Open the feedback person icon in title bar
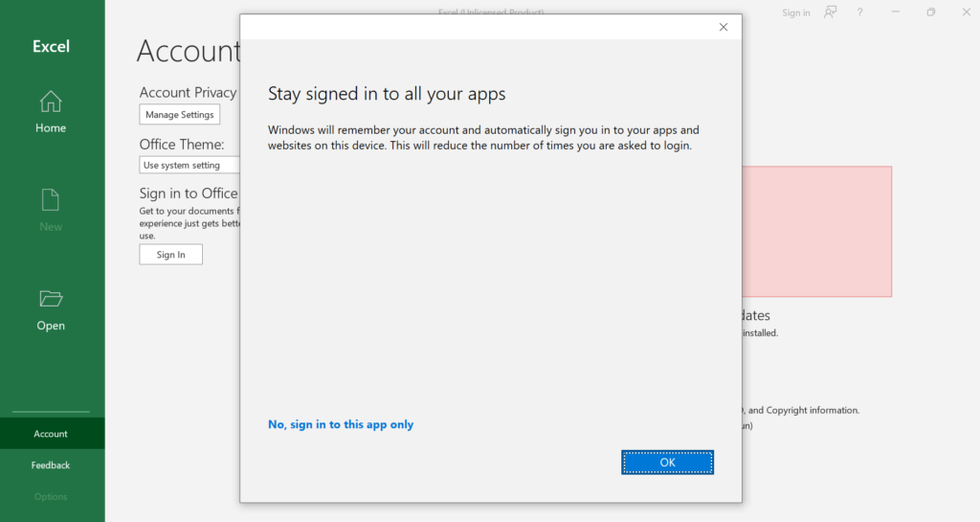The height and width of the screenshot is (522, 980). pyautogui.click(x=830, y=11)
